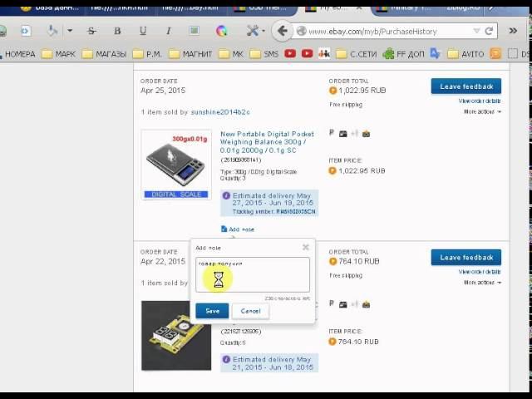
Task: Open the С.СЕТИ bookmarks folder
Action: coord(357,54)
